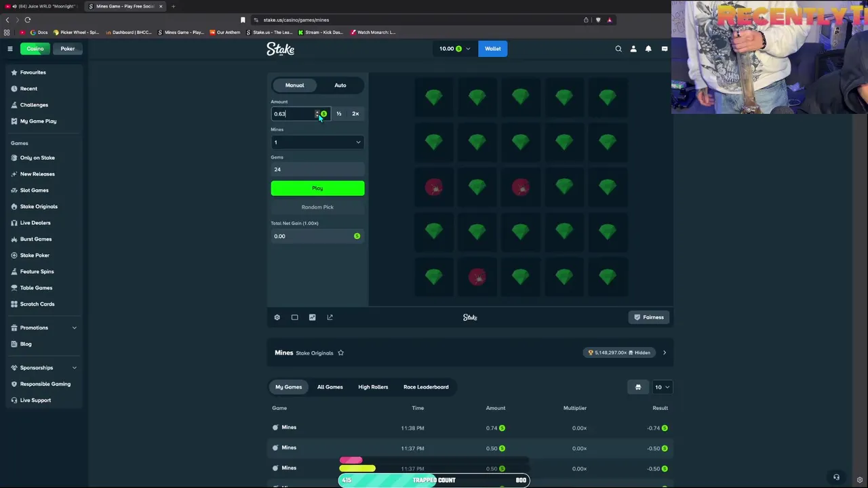Open the Our Anthem bookmark
This screenshot has width=868, height=488.
click(224, 32)
